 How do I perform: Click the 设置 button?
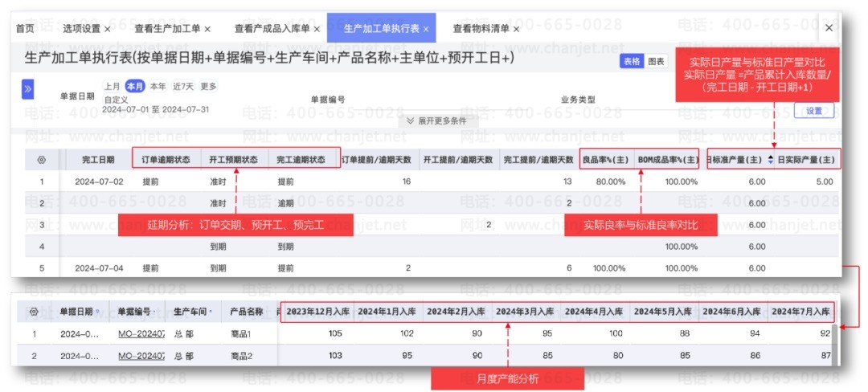(x=813, y=111)
